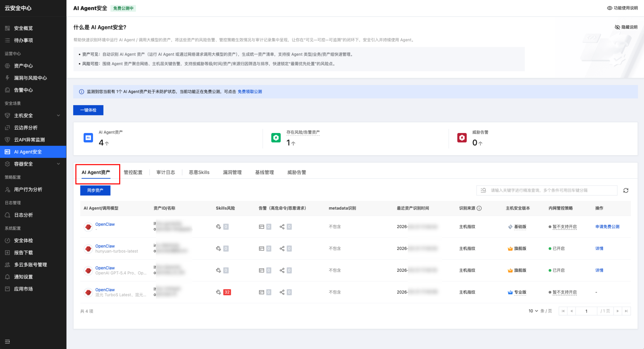
Task: Switch to the 审计日志 tab
Action: pyautogui.click(x=166, y=172)
